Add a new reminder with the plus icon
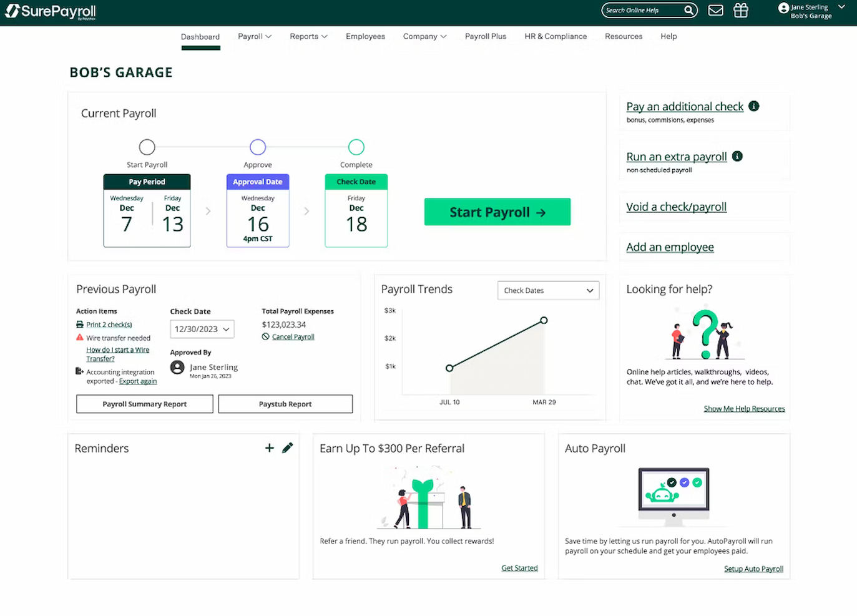This screenshot has height=616, width=857. pyautogui.click(x=269, y=447)
